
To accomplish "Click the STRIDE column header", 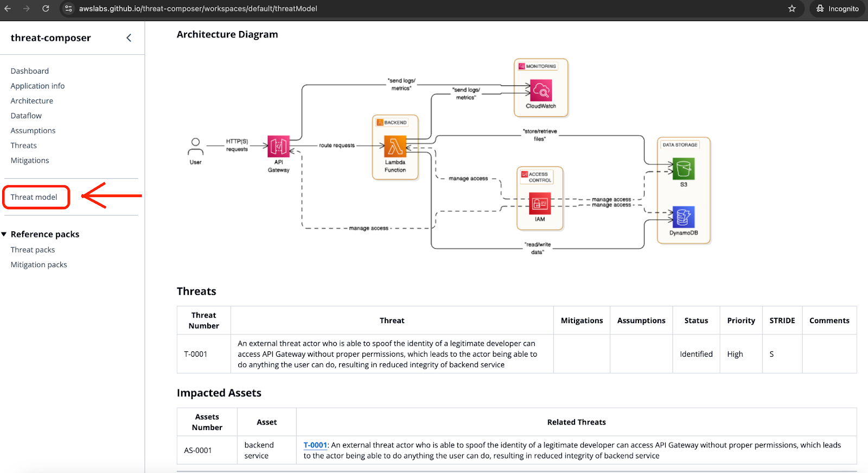I will pyautogui.click(x=782, y=321).
